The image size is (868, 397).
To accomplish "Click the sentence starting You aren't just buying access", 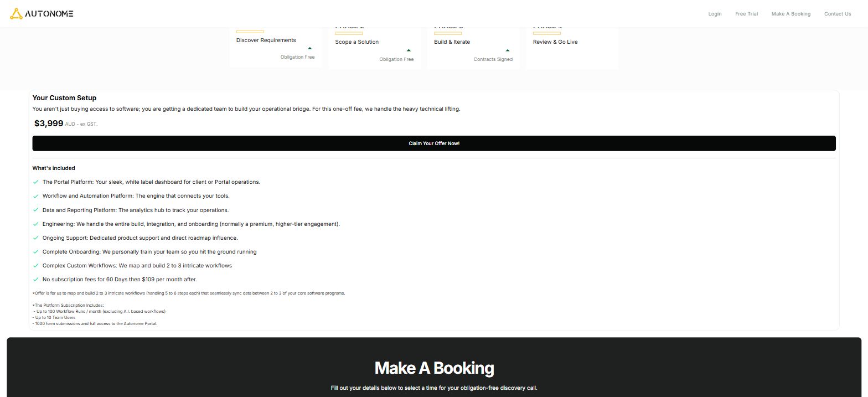I will pos(246,109).
